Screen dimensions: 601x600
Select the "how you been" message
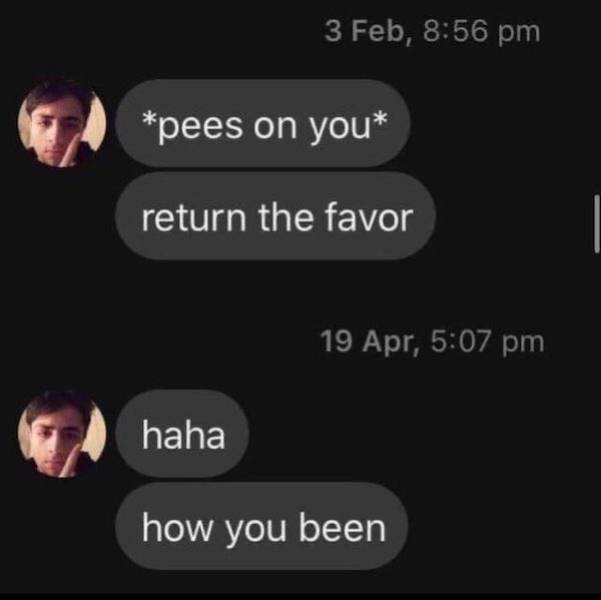coord(263,527)
